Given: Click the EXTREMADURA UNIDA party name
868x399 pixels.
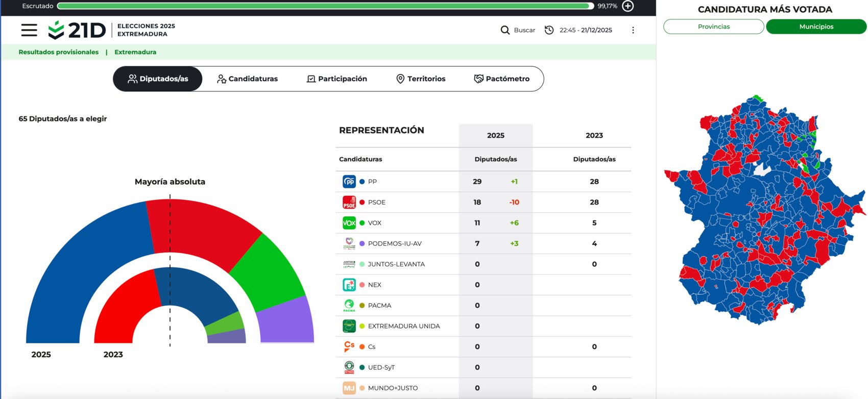Looking at the screenshot, I should pyautogui.click(x=404, y=326).
